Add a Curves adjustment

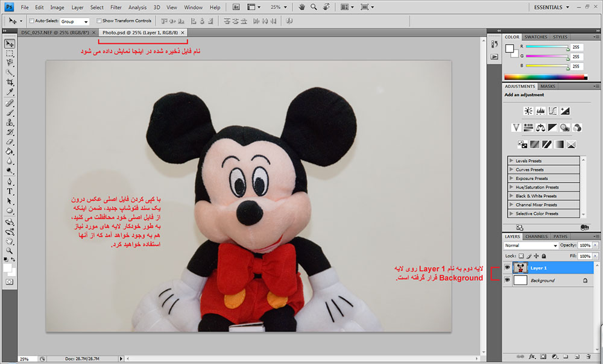(552, 111)
